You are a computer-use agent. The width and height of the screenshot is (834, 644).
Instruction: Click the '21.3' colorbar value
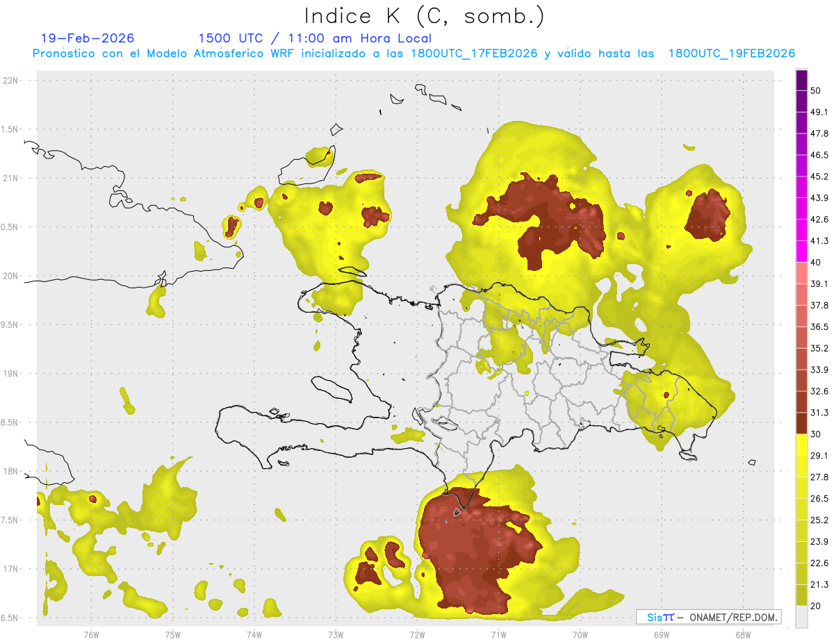820,585
